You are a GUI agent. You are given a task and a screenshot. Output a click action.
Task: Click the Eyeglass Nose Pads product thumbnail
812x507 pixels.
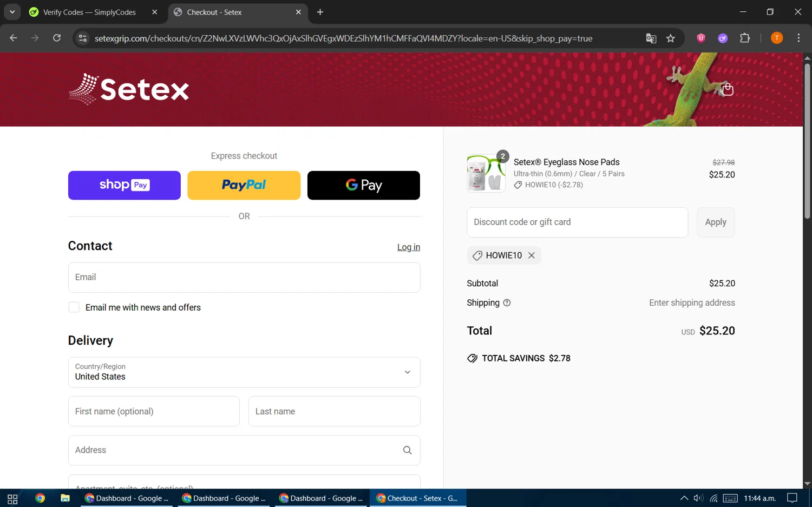pos(486,173)
